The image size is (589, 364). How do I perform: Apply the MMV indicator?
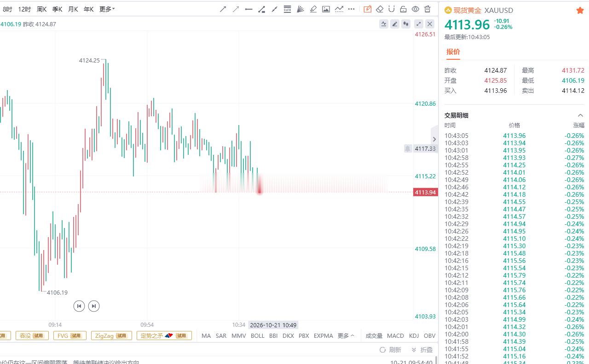point(239,336)
